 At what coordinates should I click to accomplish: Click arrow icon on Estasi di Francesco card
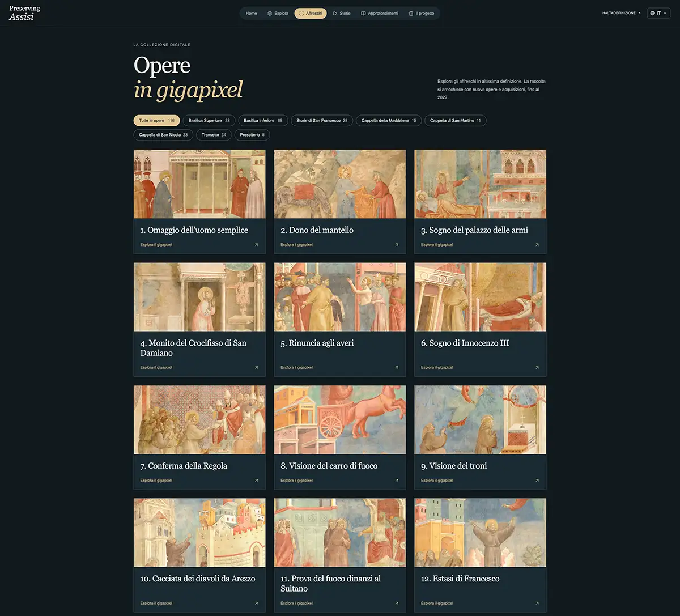(x=537, y=603)
